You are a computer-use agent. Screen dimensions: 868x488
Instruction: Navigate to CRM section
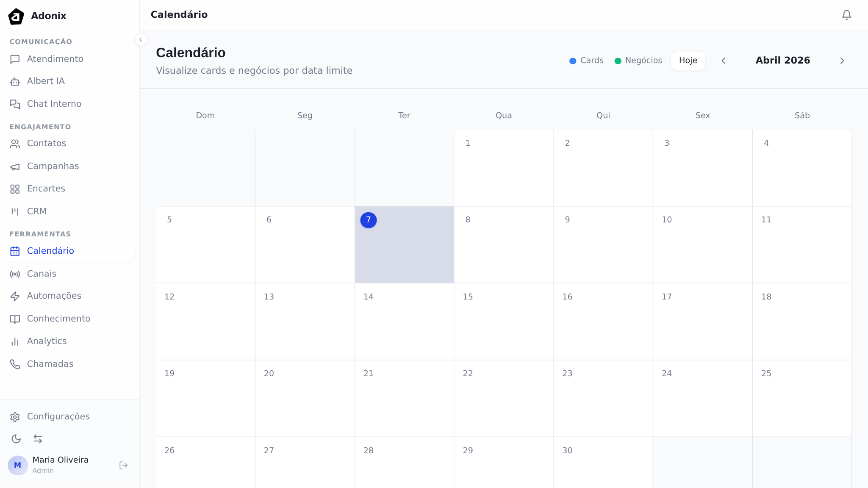(x=37, y=211)
